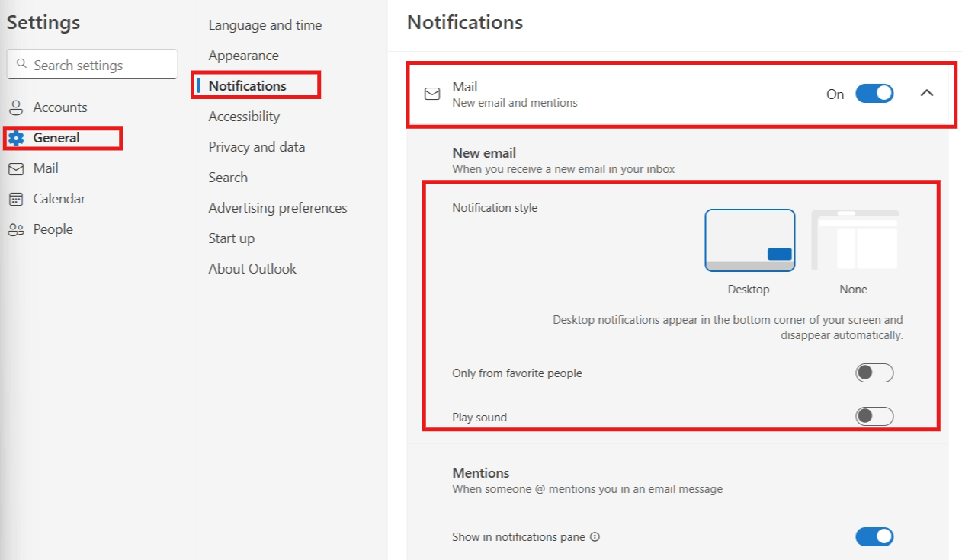Select the Accounts icon in settings sidebar
Image resolution: width=962 pixels, height=560 pixels.
(15, 107)
